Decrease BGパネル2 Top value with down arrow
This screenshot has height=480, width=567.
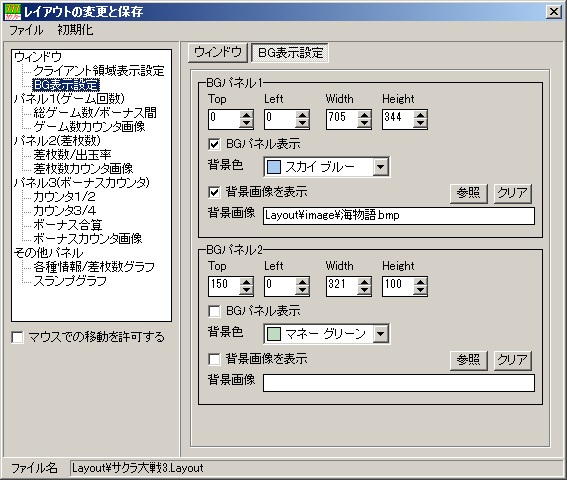point(246,291)
